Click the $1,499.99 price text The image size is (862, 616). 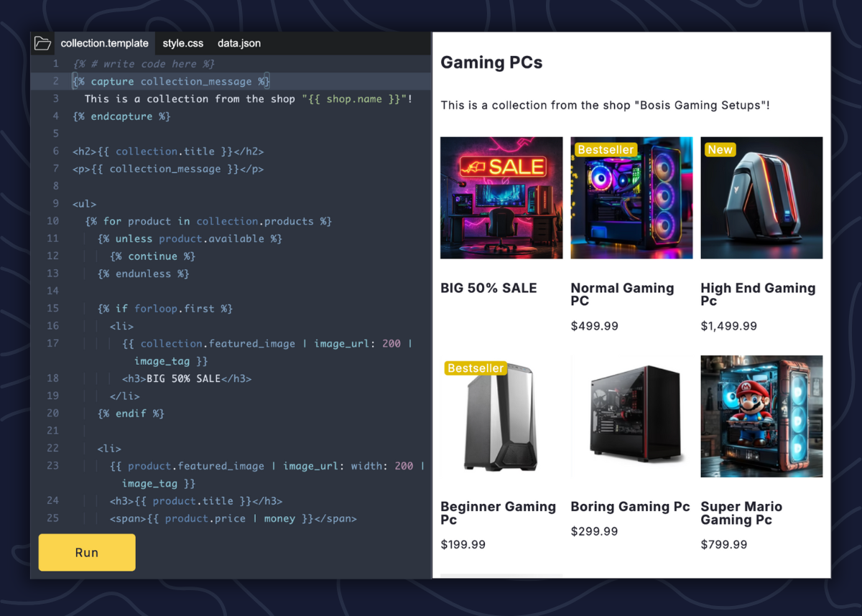click(728, 326)
